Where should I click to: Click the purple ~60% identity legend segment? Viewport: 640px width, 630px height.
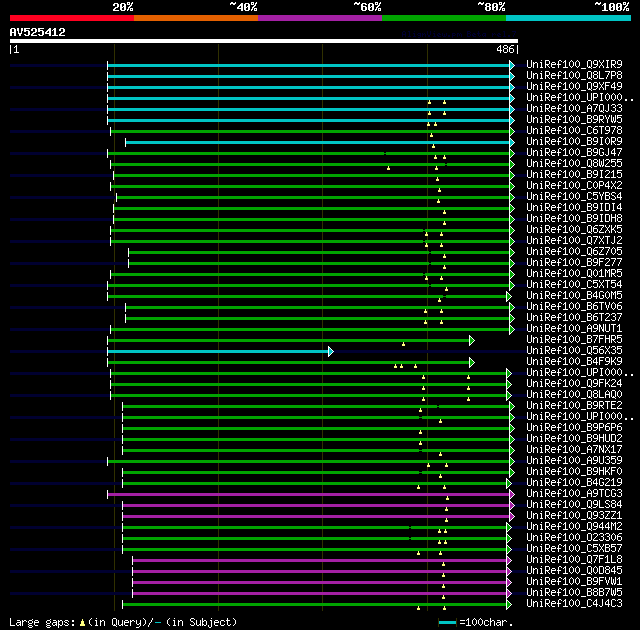pos(320,18)
